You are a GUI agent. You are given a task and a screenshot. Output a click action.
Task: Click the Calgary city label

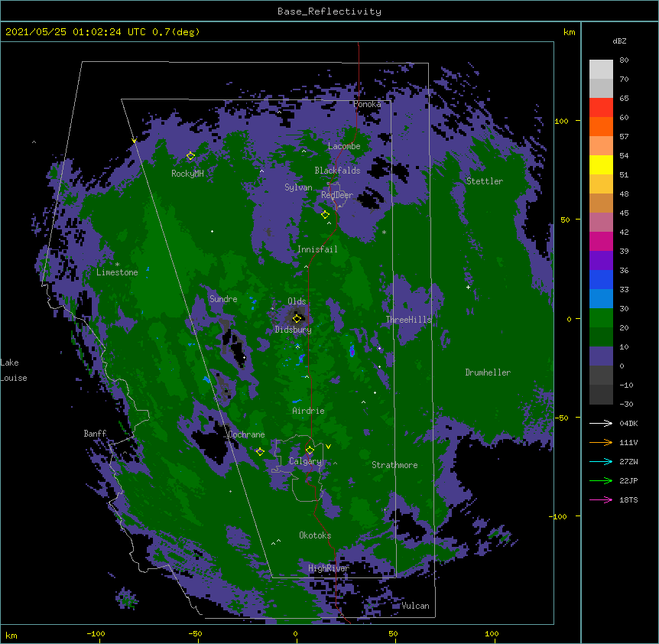[x=305, y=461]
